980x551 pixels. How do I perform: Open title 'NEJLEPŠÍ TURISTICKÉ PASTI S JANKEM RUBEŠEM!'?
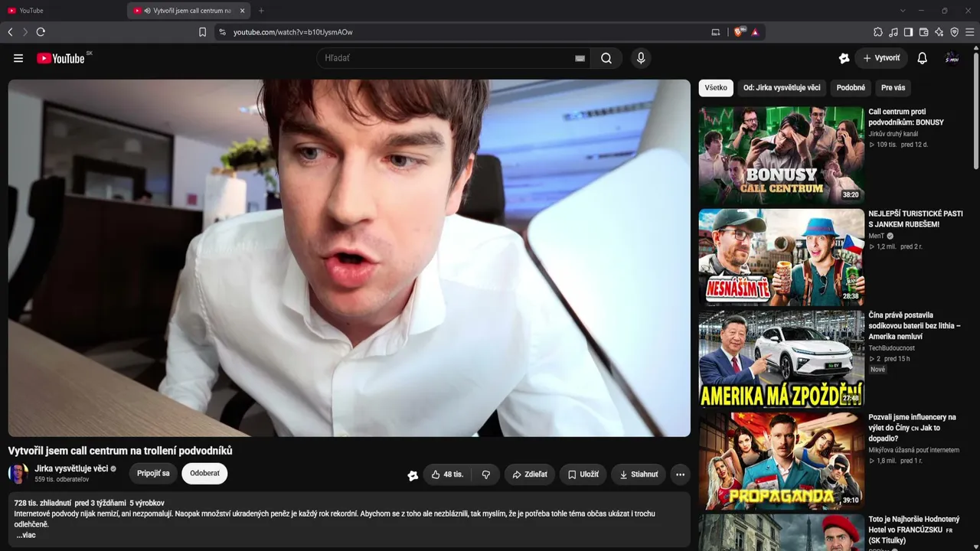coord(916,219)
